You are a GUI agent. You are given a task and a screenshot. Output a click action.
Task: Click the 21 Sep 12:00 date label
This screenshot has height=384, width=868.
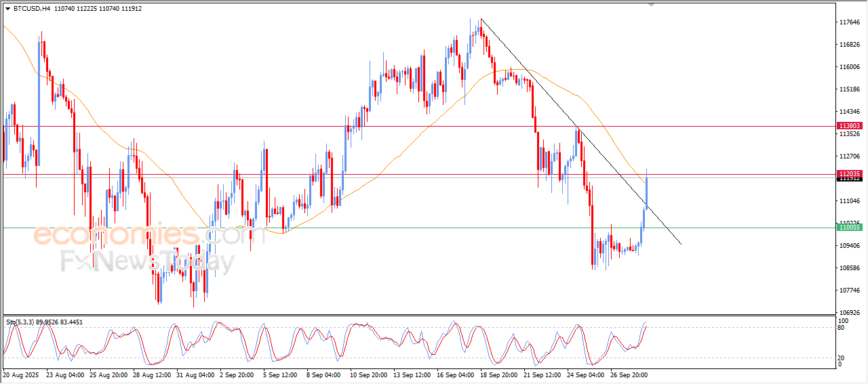tap(542, 375)
